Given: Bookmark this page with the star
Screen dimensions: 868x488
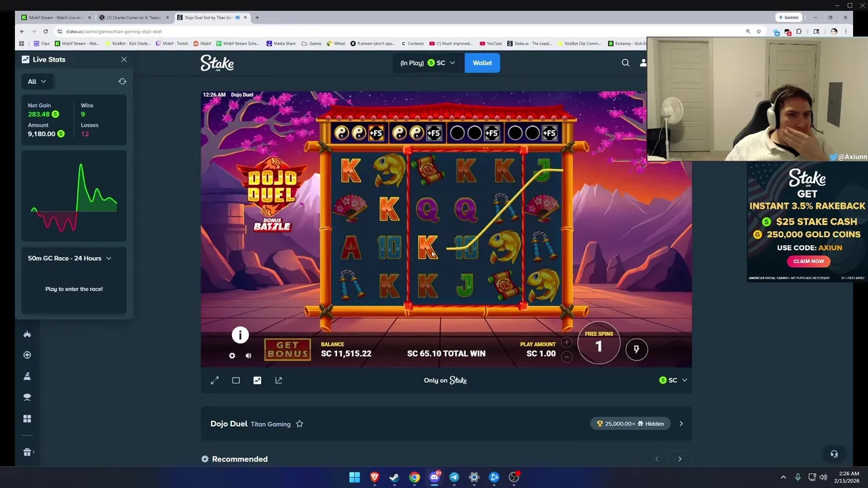Looking at the screenshot, I should click(x=759, y=31).
